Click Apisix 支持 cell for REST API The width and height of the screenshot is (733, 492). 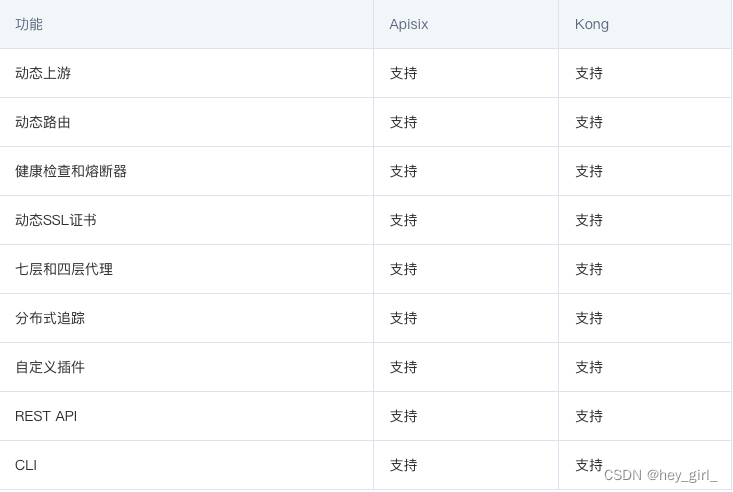click(403, 416)
